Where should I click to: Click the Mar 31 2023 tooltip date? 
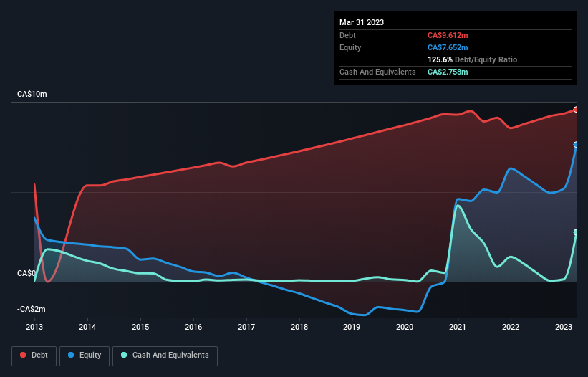(362, 22)
